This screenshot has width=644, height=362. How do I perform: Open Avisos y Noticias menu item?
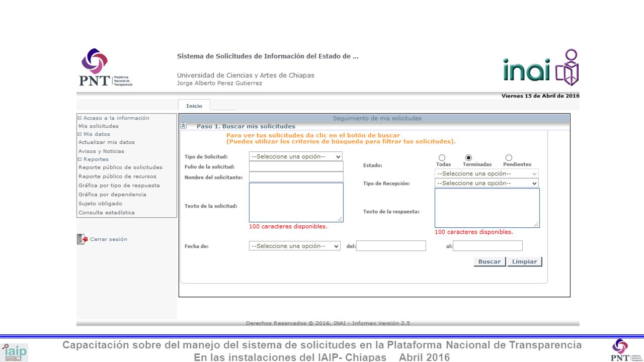pyautogui.click(x=101, y=151)
